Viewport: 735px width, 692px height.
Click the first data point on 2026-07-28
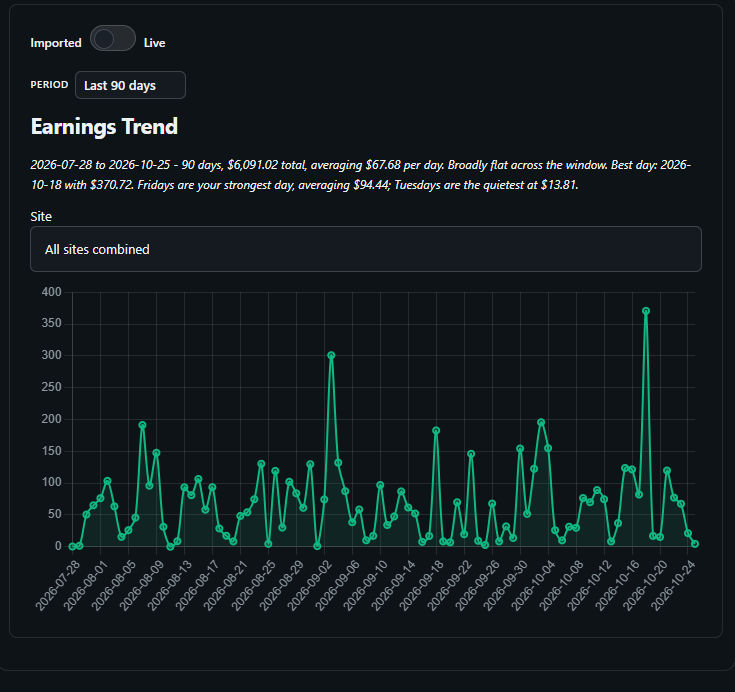(72, 546)
